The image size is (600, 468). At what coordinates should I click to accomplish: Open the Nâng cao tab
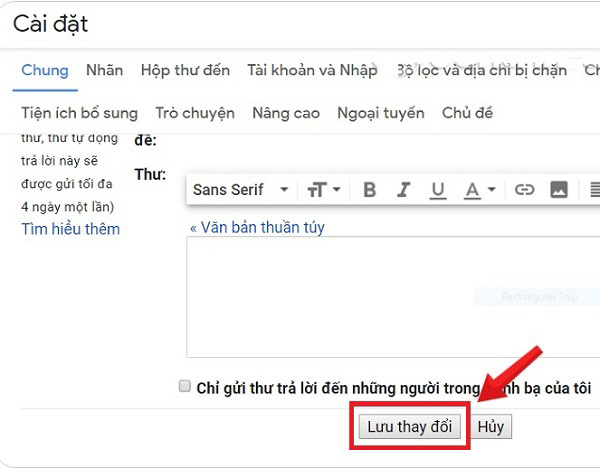286,113
